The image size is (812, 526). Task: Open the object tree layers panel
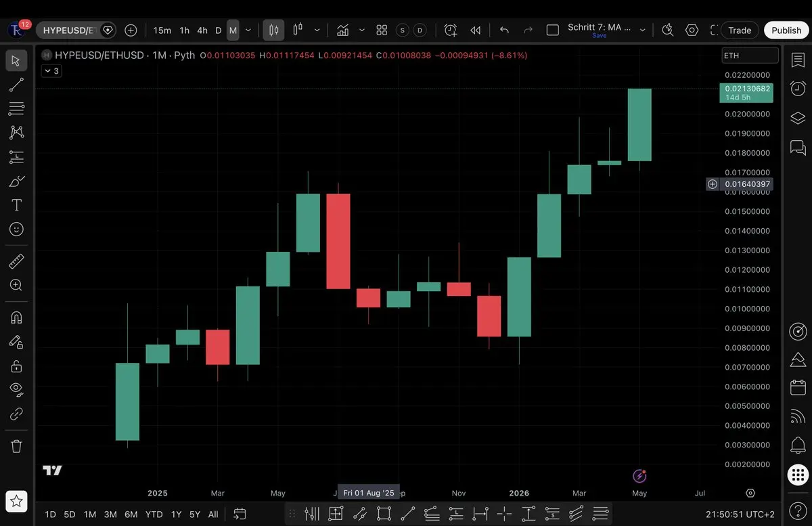pyautogui.click(x=798, y=118)
